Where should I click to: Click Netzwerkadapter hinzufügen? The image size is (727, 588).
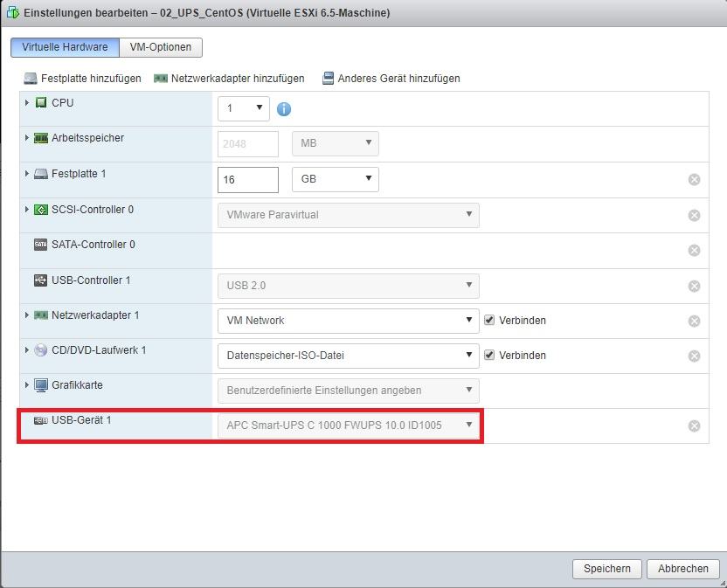[229, 79]
